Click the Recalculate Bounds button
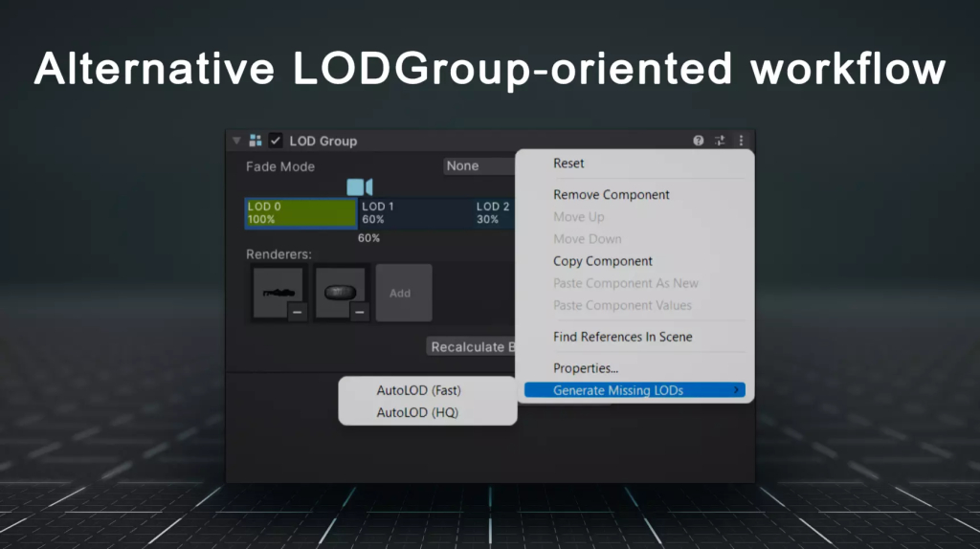This screenshot has width=980, height=549. tap(472, 347)
